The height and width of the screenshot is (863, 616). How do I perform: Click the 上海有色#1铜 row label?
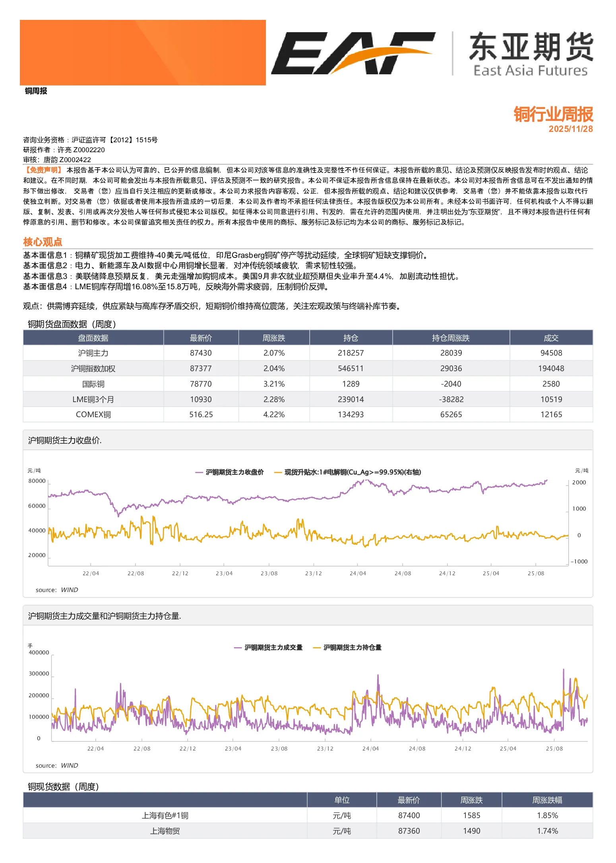(165, 816)
